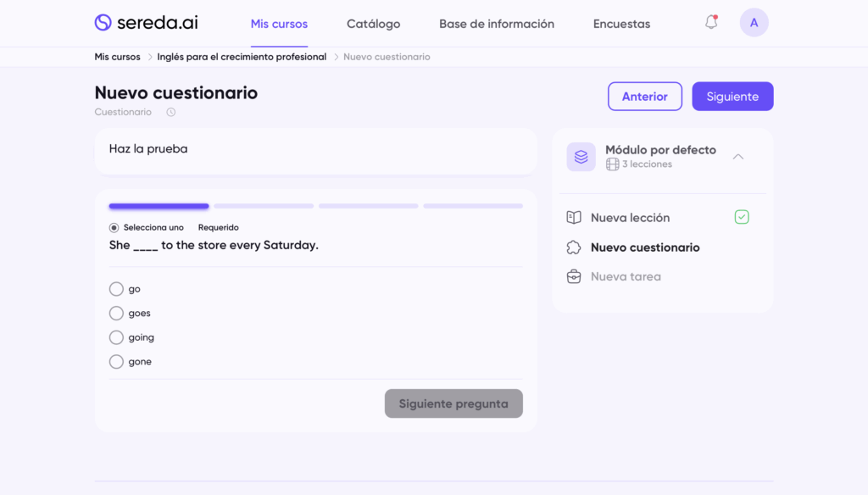Click the sereda.ai logo icon
Viewport: 868px width, 495px height.
pos(103,23)
